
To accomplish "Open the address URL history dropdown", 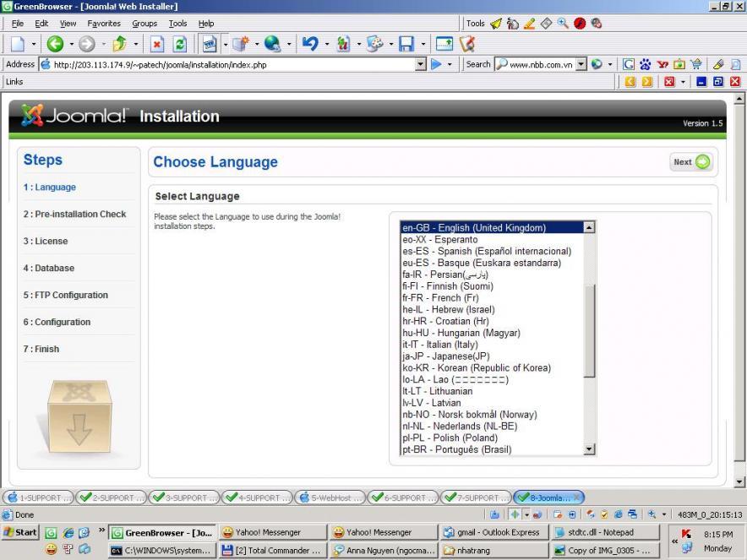I will (420, 64).
